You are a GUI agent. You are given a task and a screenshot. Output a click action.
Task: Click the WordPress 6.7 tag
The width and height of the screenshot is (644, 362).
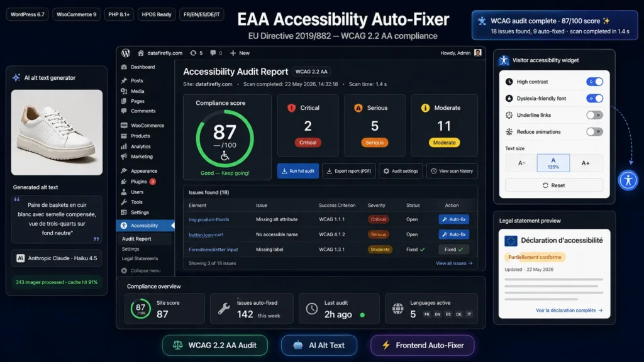(28, 14)
